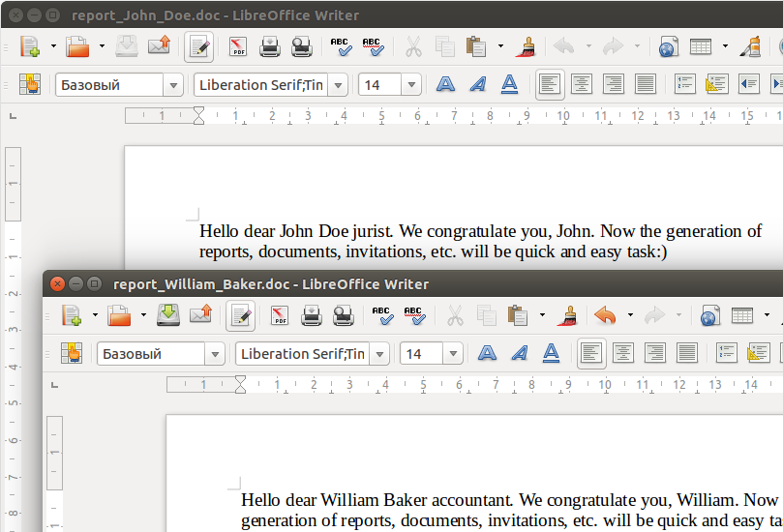Select Clone formatting brush in John_Doe window
Image resolution: width=783 pixels, height=532 pixels.
click(x=526, y=46)
